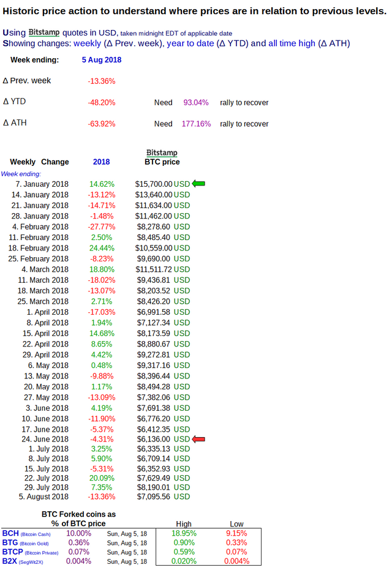
Task: Select the 4.19% change for 3 June
Action: click(102, 408)
